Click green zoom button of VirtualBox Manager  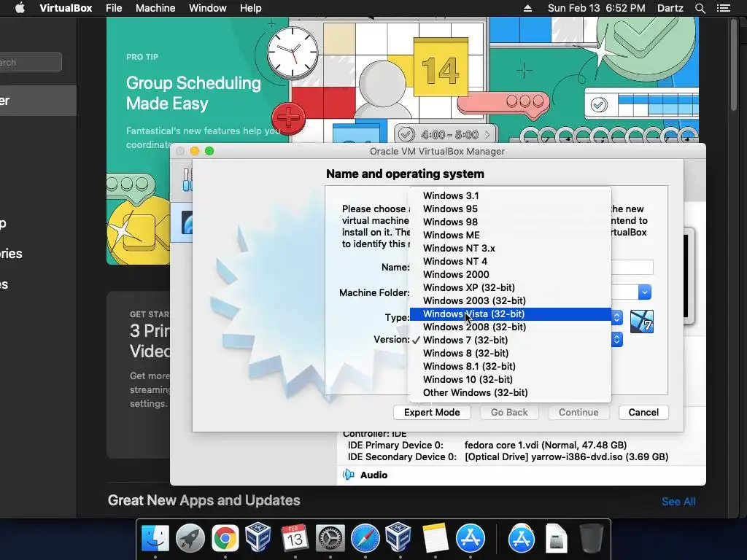point(209,151)
